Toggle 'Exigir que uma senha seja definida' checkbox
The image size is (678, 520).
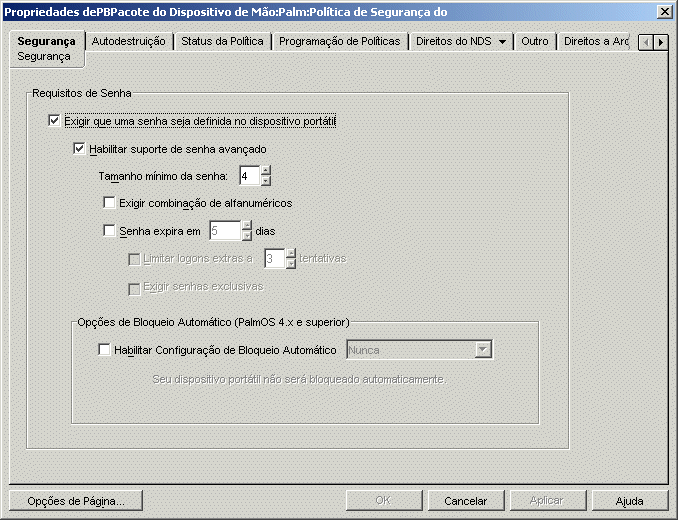[x=54, y=121]
